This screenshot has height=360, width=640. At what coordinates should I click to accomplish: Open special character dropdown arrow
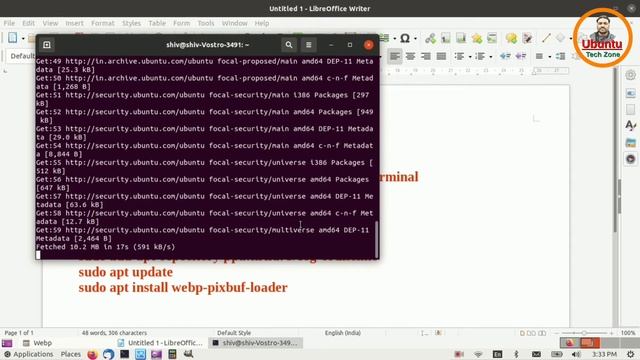(415, 39)
